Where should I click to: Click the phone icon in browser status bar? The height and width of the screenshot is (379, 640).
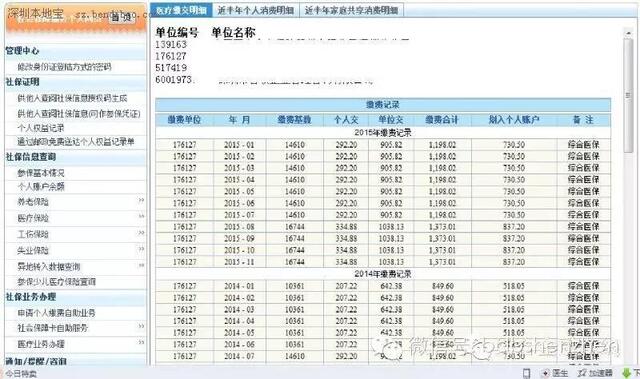coord(527,373)
